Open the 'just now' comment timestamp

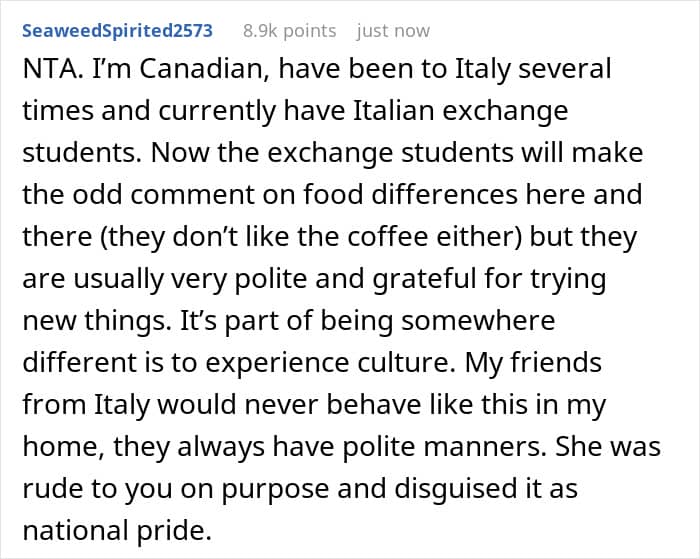(393, 31)
